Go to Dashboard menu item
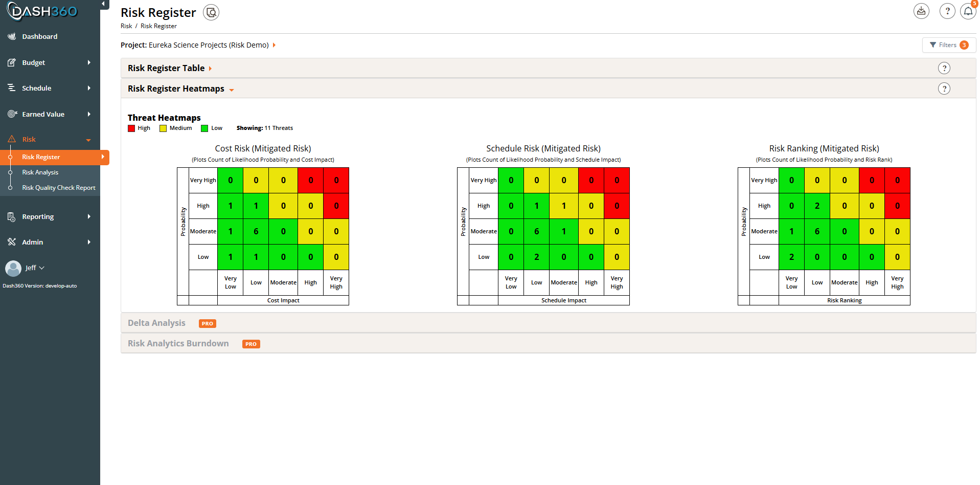The image size is (980, 485). click(40, 36)
